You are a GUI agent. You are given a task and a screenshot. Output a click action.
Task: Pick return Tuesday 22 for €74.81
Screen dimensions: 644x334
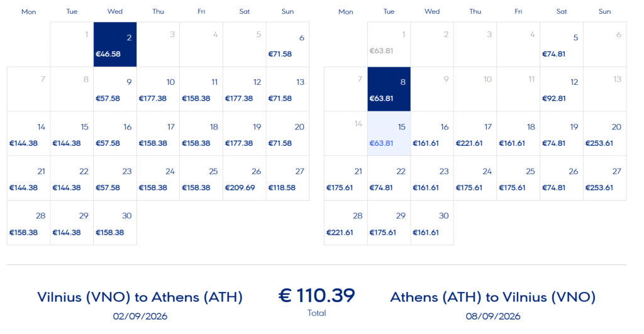tap(389, 179)
